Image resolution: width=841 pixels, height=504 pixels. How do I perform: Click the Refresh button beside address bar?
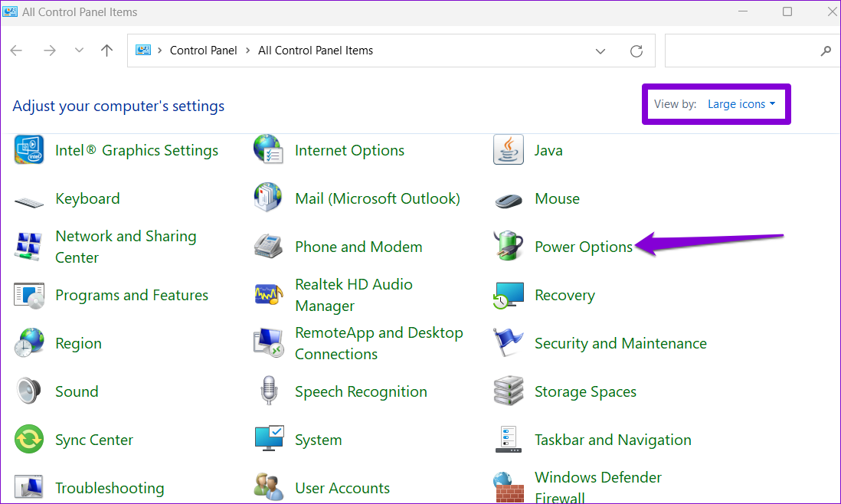click(x=636, y=51)
